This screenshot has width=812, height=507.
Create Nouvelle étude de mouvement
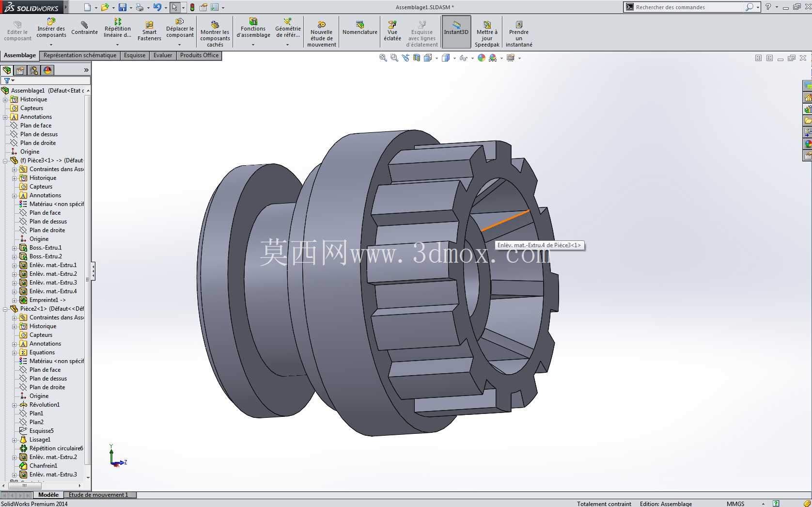click(321, 34)
